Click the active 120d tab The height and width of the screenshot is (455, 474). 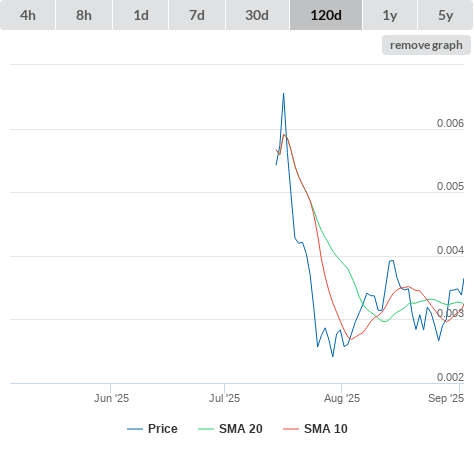(326, 15)
